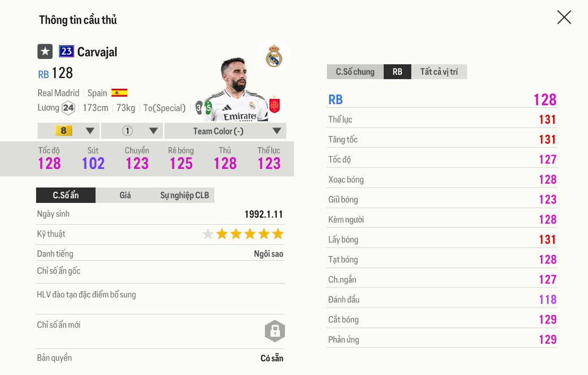
Task: Click the locked new hidden stats icon
Action: (275, 331)
